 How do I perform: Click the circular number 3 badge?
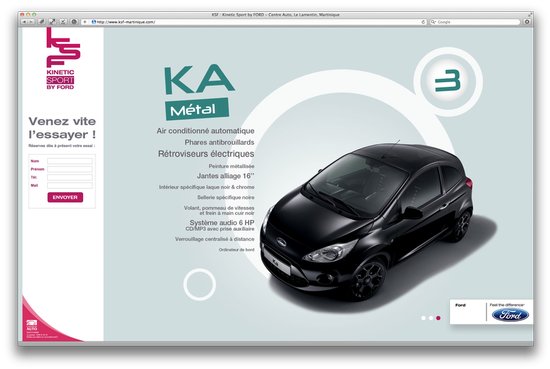[448, 82]
